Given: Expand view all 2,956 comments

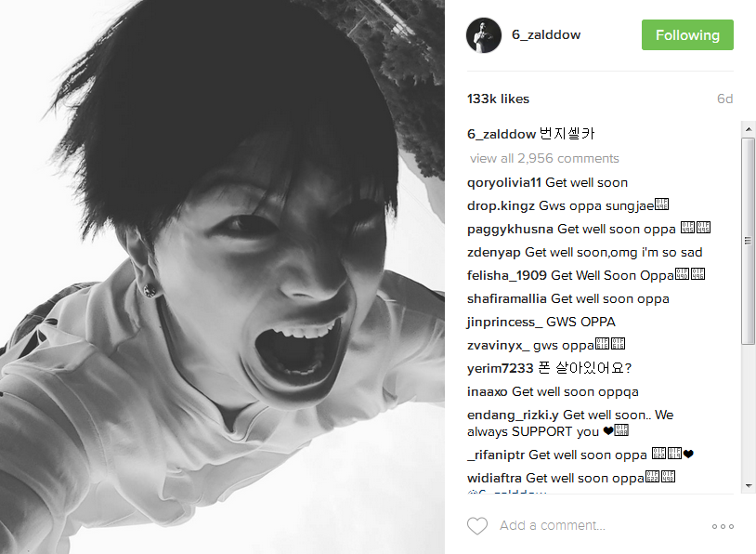Looking at the screenshot, I should coord(544,158).
